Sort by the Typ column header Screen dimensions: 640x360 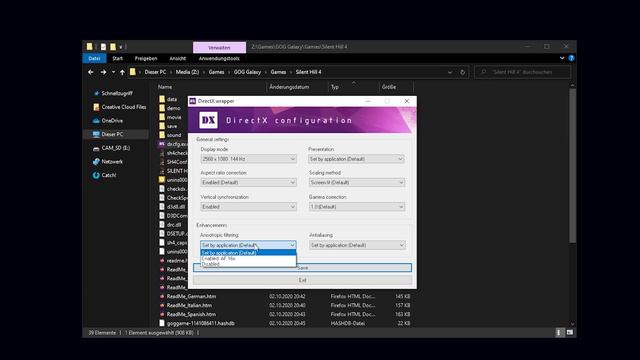click(335, 87)
